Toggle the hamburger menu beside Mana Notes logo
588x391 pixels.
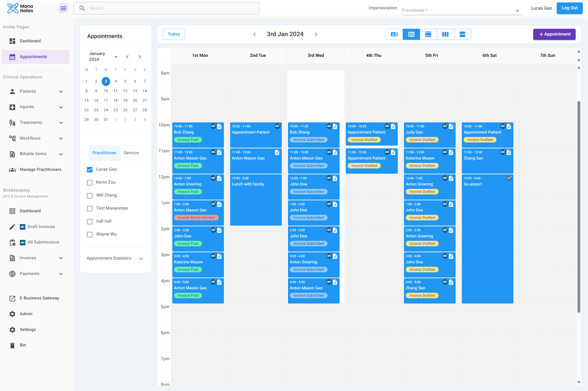[x=63, y=8]
